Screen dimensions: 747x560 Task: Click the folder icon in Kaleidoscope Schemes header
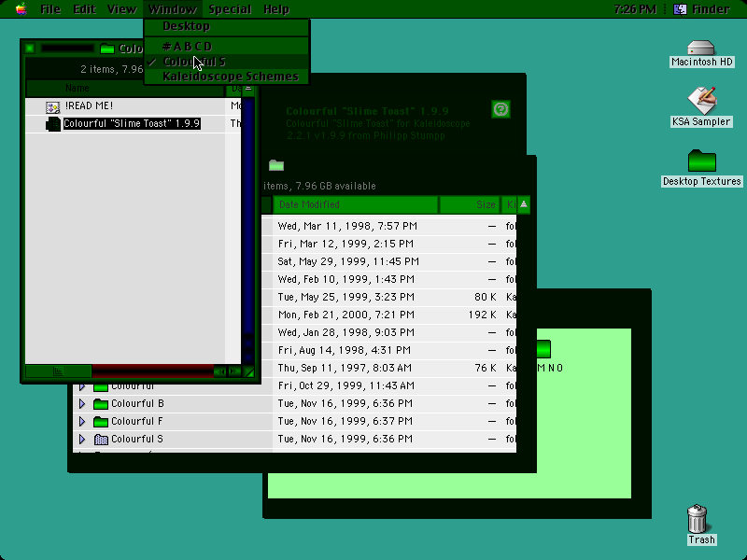tap(276, 165)
